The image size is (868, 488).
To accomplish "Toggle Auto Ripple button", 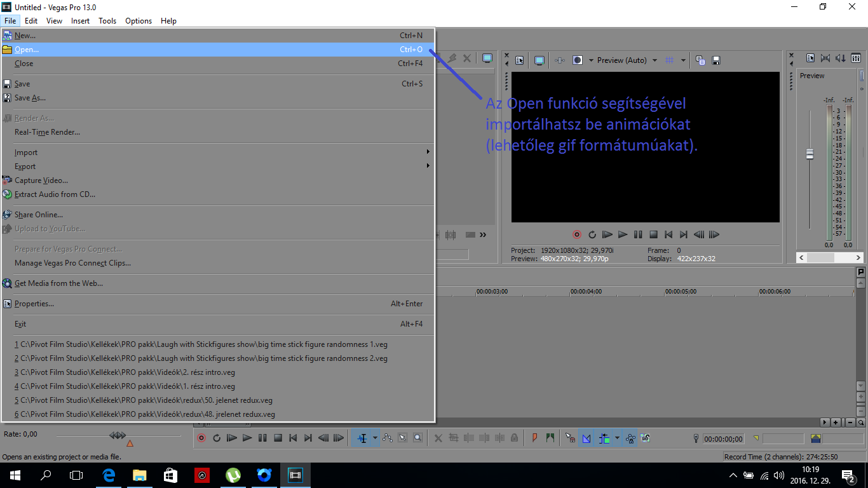I will 604,438.
